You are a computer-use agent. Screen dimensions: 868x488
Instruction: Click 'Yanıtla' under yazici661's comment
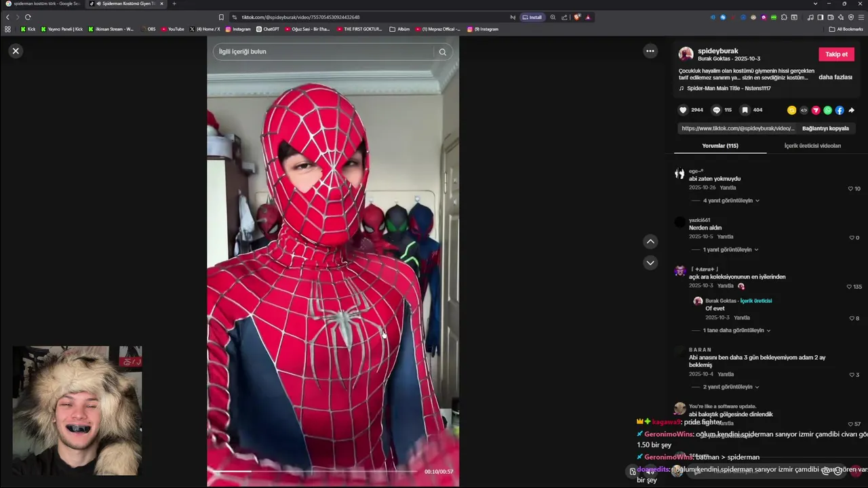[725, 237]
